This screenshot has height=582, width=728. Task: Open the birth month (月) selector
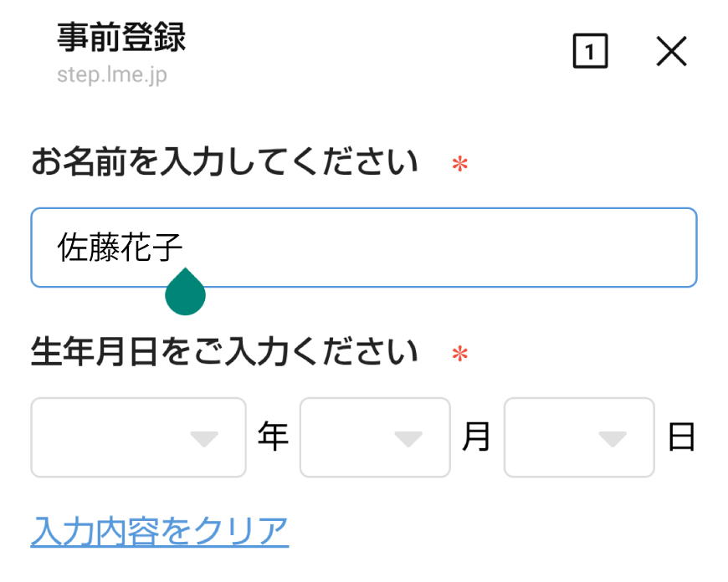[374, 436]
